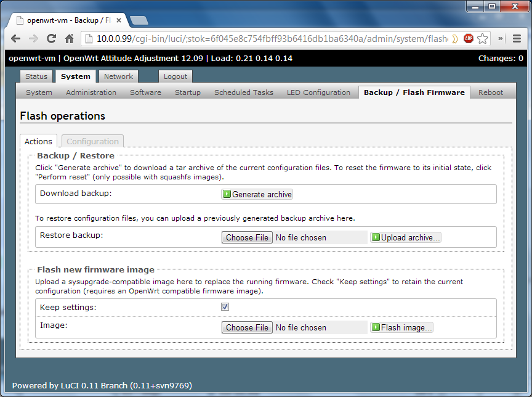Open the Network main tab
532x397 pixels.
click(118, 76)
